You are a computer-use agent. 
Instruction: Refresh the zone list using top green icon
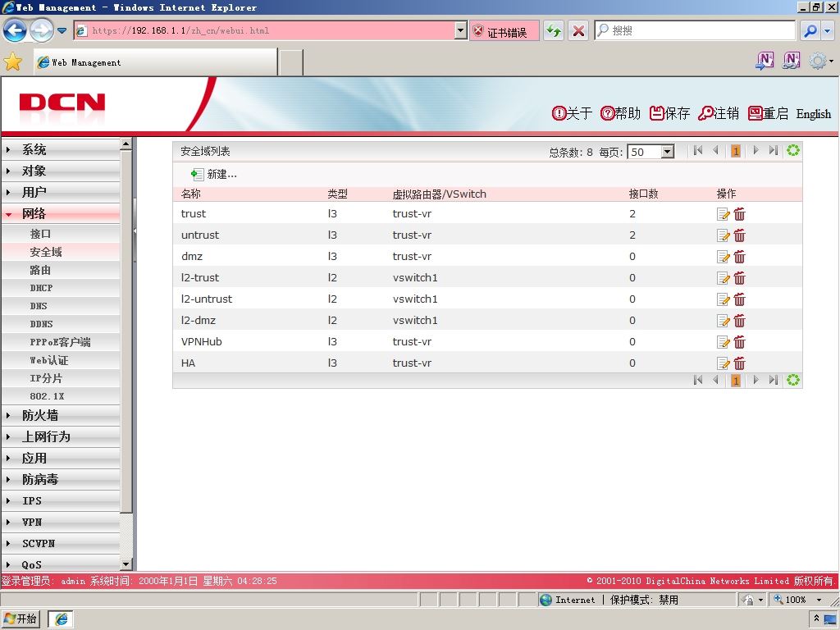793,151
